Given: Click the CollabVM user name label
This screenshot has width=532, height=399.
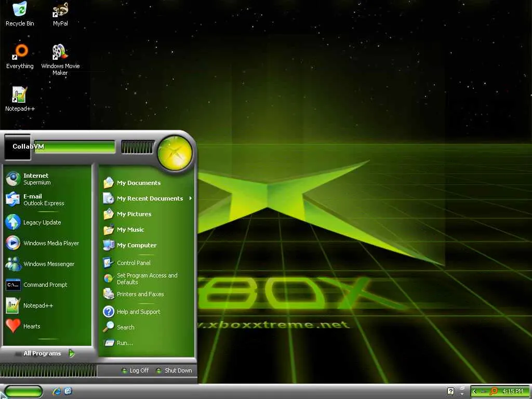Looking at the screenshot, I should (x=28, y=146).
